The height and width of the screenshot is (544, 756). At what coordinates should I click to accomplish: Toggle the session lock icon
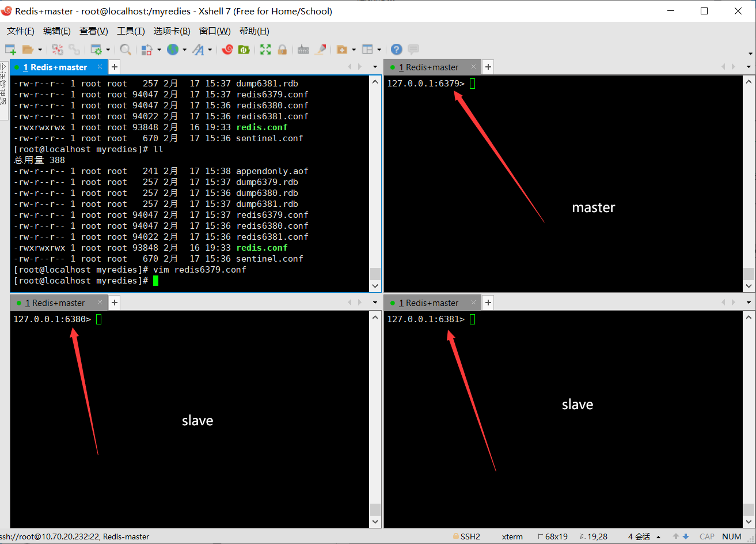(x=283, y=50)
